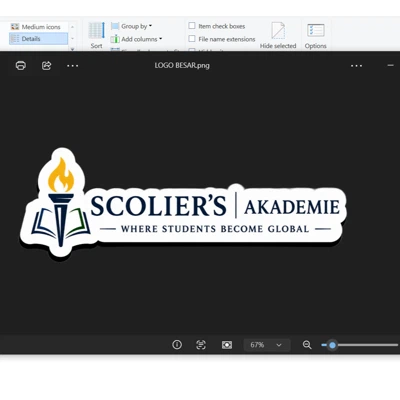This screenshot has height=400, width=400.
Task: Select Details layout in Explorer
Action: tap(39, 39)
